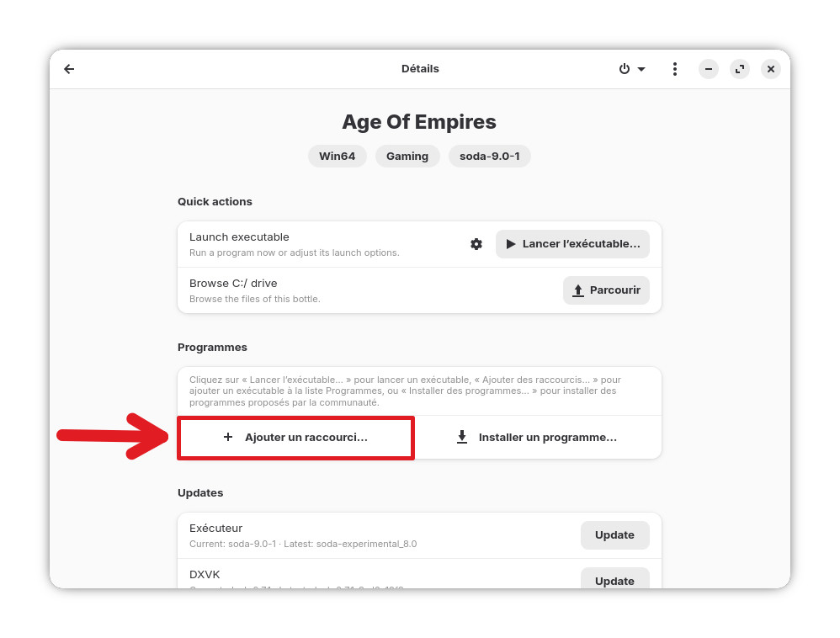Click the Gaming tag
Image resolution: width=840 pixels, height=638 pixels.
tap(407, 157)
